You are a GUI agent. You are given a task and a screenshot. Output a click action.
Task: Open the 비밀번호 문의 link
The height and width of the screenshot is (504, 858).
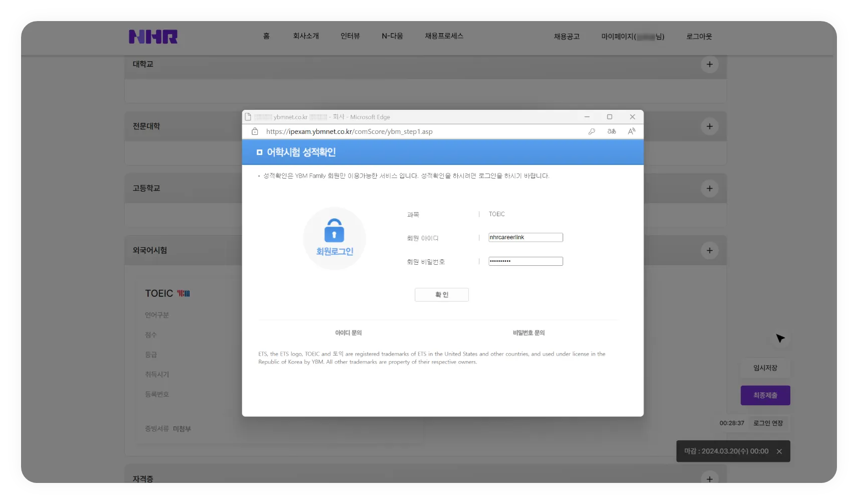tap(529, 332)
